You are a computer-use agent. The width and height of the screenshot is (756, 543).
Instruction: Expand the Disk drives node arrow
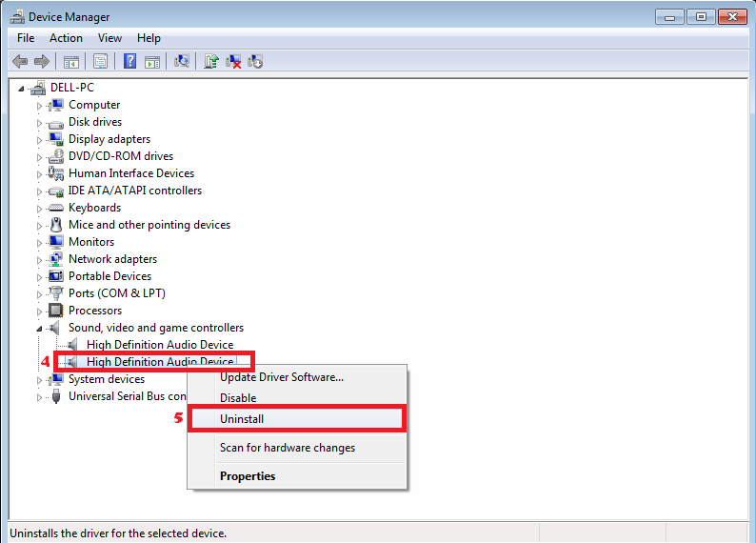click(x=40, y=123)
